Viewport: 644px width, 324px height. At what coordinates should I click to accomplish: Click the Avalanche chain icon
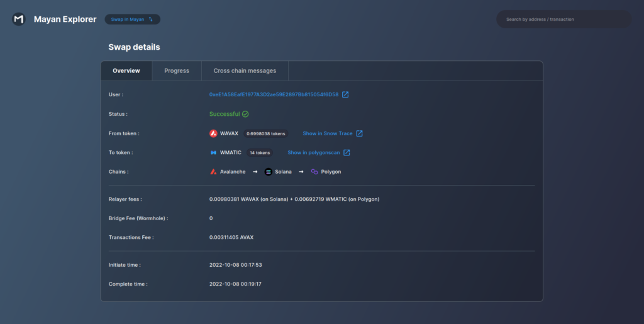(x=213, y=172)
